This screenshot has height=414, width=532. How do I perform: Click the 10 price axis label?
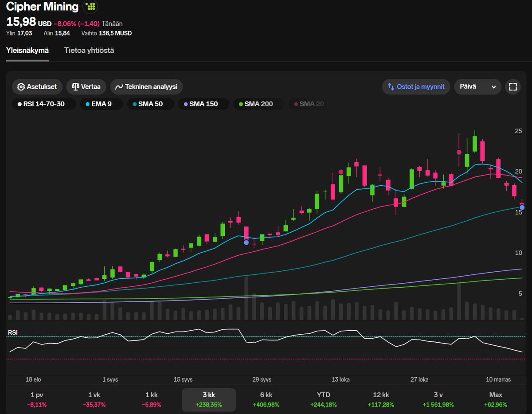tap(518, 253)
